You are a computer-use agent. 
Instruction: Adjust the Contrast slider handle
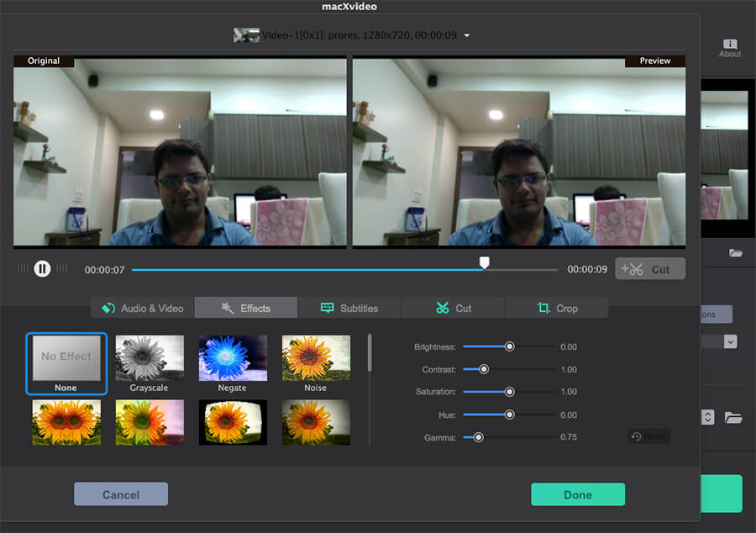tap(484, 369)
